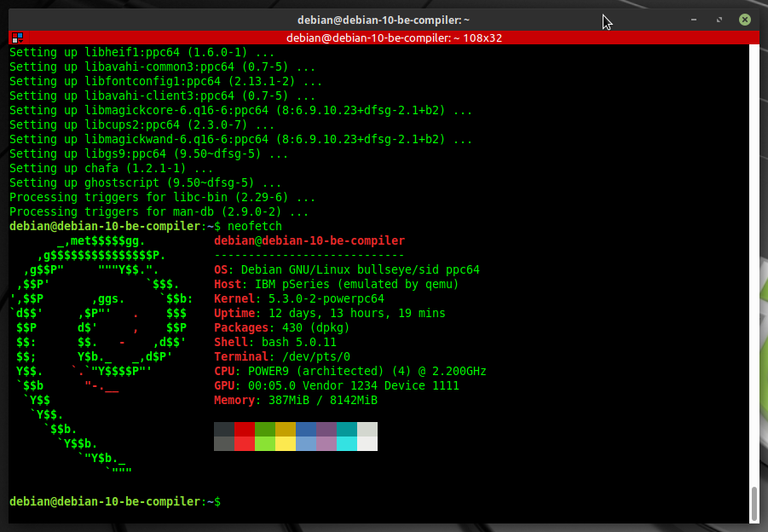Maximize the terminal window
This screenshot has width=768, height=532.
(719, 20)
